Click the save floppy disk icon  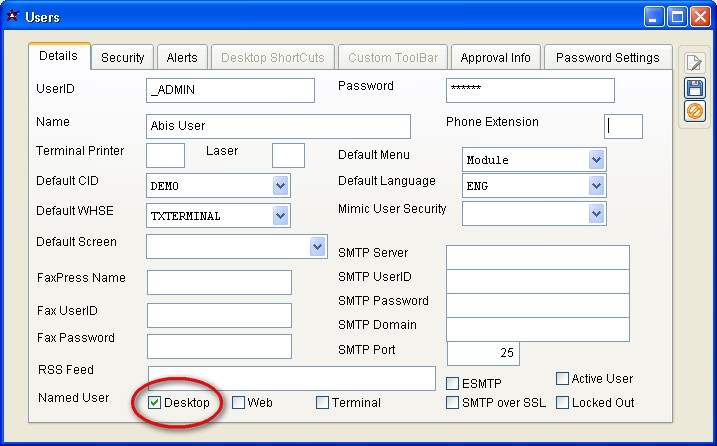695,88
